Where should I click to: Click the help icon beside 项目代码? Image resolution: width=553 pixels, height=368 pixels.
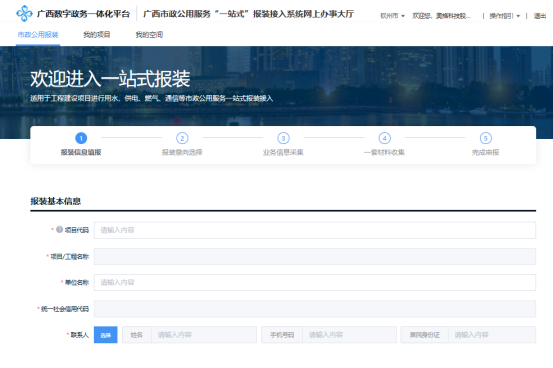point(60,229)
